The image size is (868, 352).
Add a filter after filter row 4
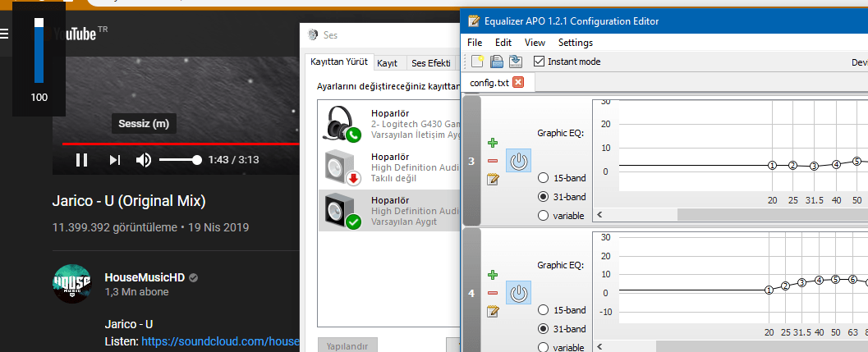pyautogui.click(x=493, y=275)
